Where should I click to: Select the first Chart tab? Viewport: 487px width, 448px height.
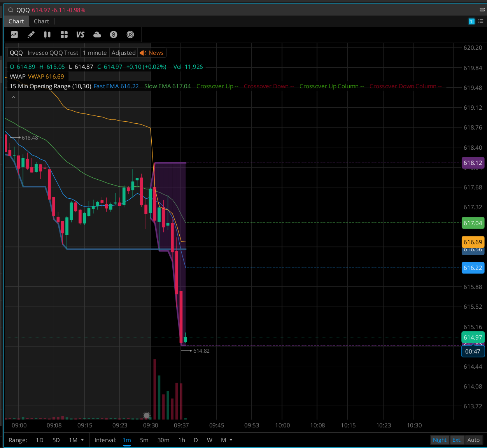(x=16, y=21)
